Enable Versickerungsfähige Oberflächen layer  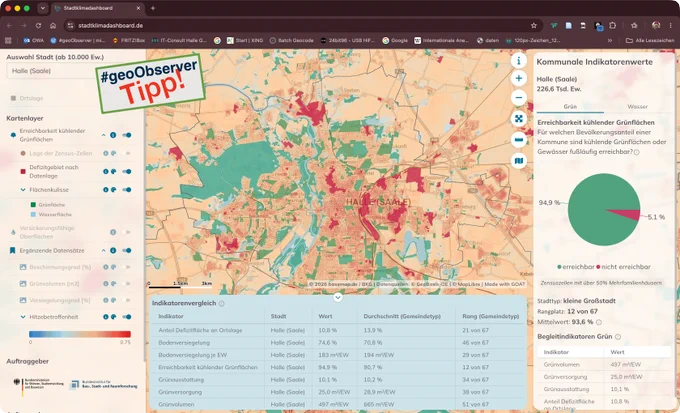pos(127,232)
